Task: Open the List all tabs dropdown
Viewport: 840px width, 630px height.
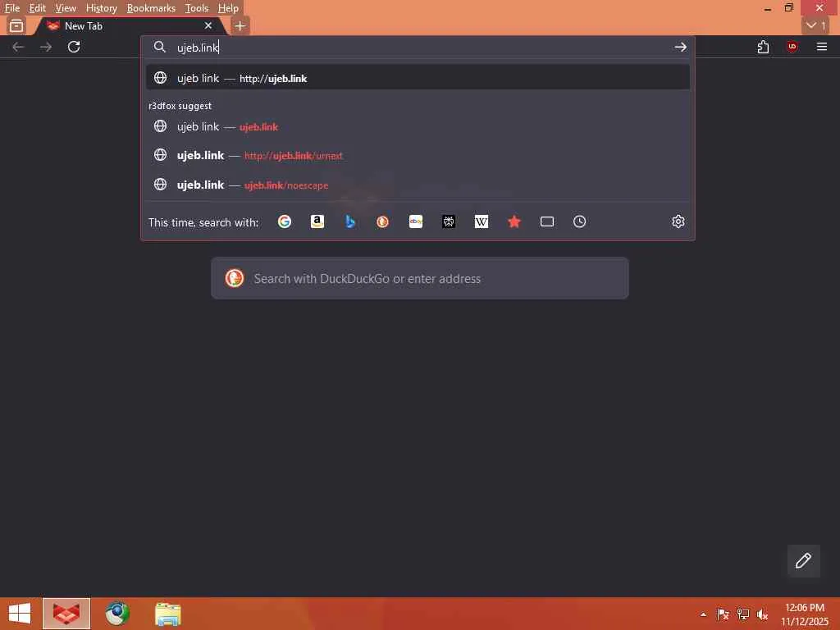Action: coord(816,25)
